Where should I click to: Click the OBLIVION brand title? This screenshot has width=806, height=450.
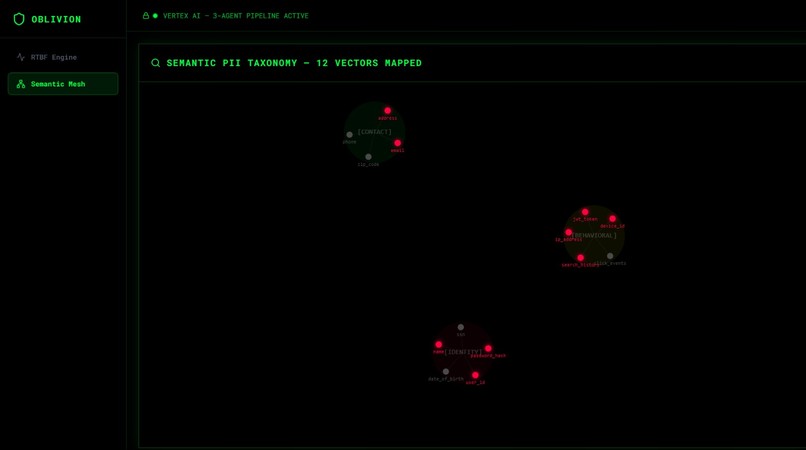[x=56, y=20]
